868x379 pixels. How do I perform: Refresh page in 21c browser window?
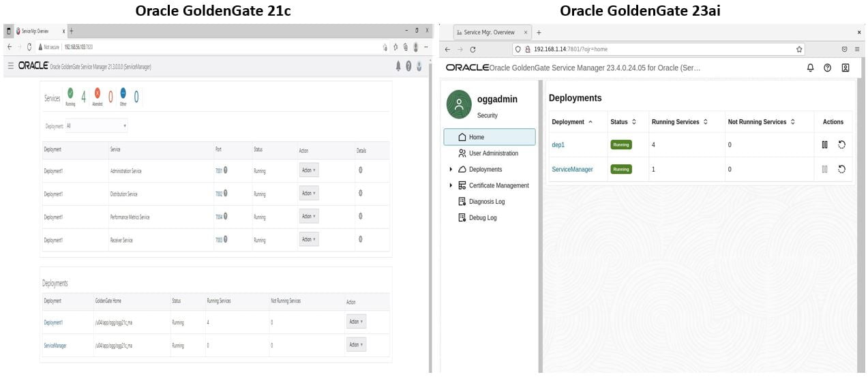pyautogui.click(x=29, y=47)
